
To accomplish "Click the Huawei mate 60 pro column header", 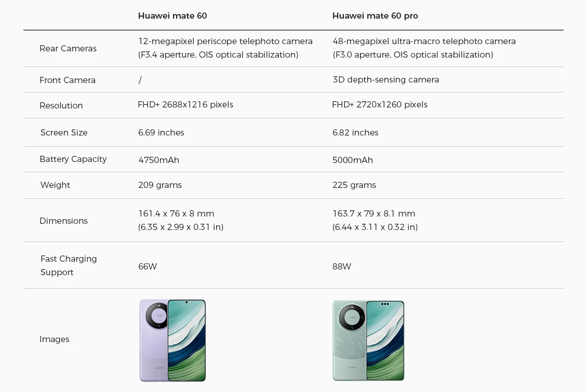I will (x=375, y=16).
